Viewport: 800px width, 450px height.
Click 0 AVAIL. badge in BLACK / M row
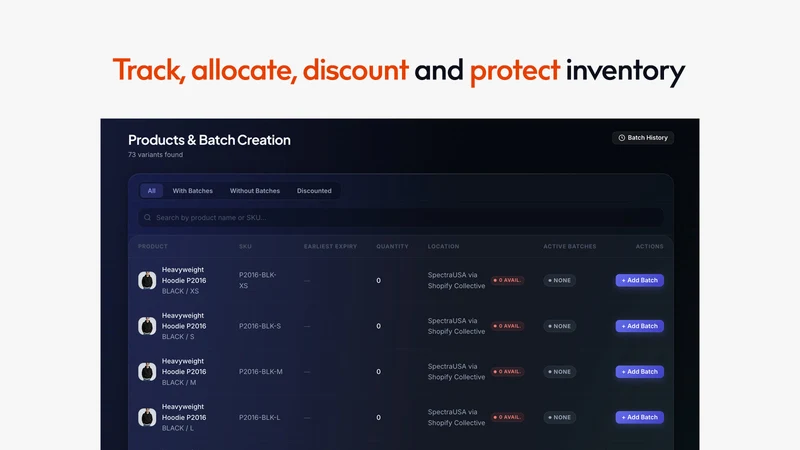[x=507, y=371]
